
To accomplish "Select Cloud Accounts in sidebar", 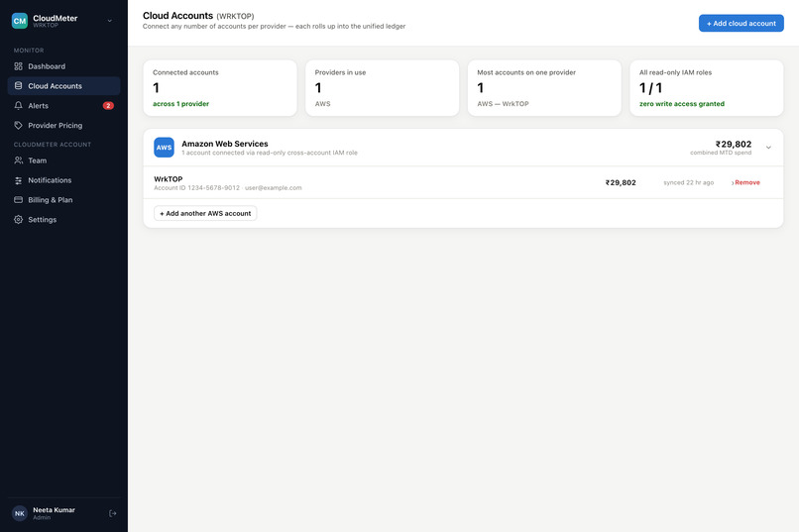I will (63, 86).
